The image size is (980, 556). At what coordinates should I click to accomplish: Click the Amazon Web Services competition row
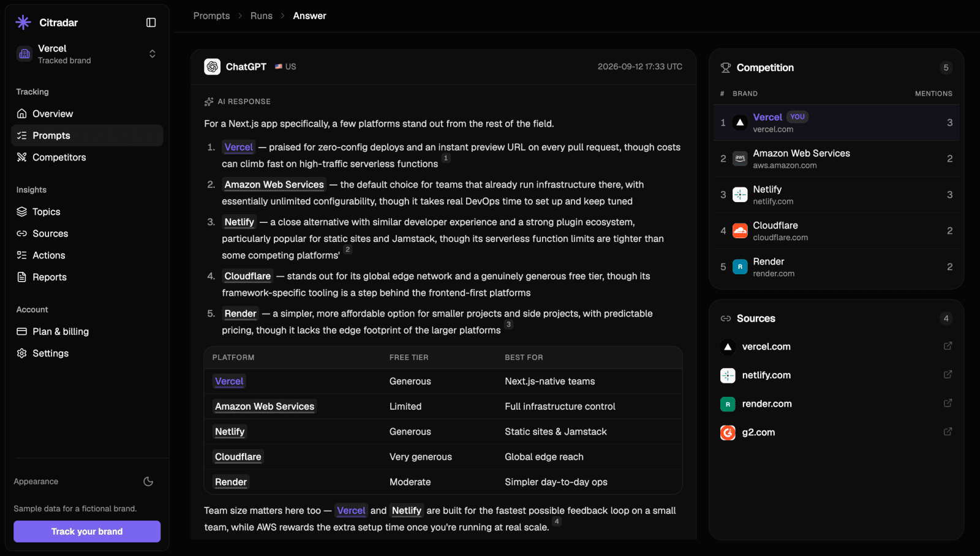(836, 159)
